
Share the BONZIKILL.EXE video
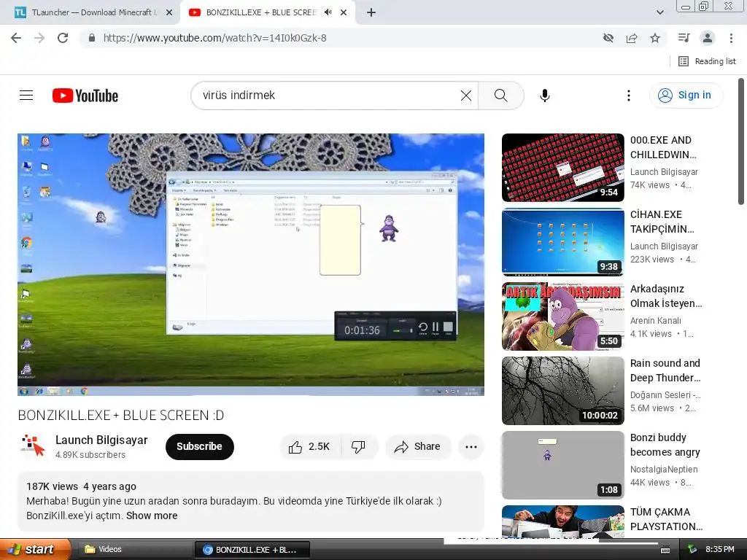pyautogui.click(x=418, y=447)
